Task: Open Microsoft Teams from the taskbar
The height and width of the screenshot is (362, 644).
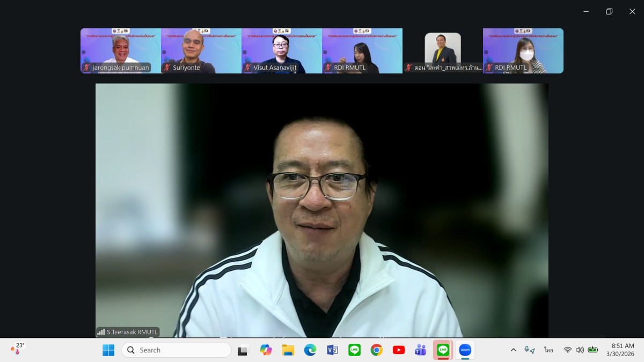Action: [420, 350]
